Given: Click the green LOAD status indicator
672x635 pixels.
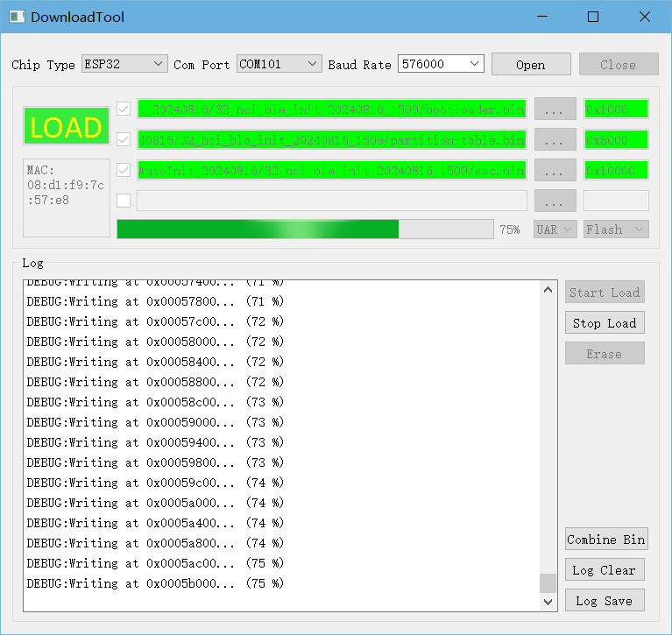Looking at the screenshot, I should 67,127.
